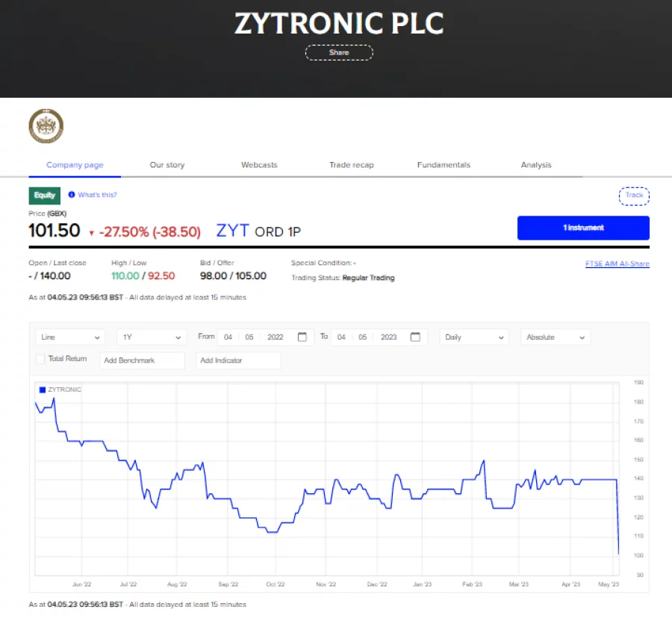Click the Zytronic company crest logo

tap(45, 125)
